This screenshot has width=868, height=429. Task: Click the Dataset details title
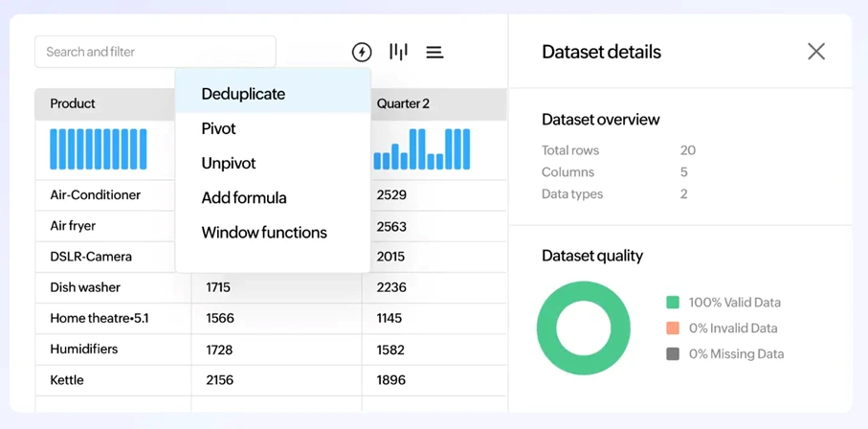tap(601, 52)
